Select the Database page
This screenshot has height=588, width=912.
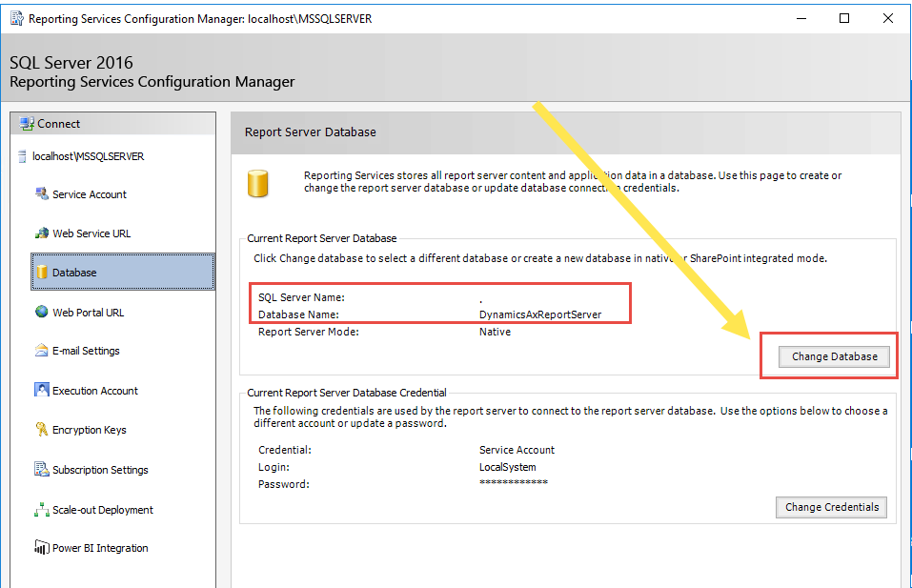[123, 272]
